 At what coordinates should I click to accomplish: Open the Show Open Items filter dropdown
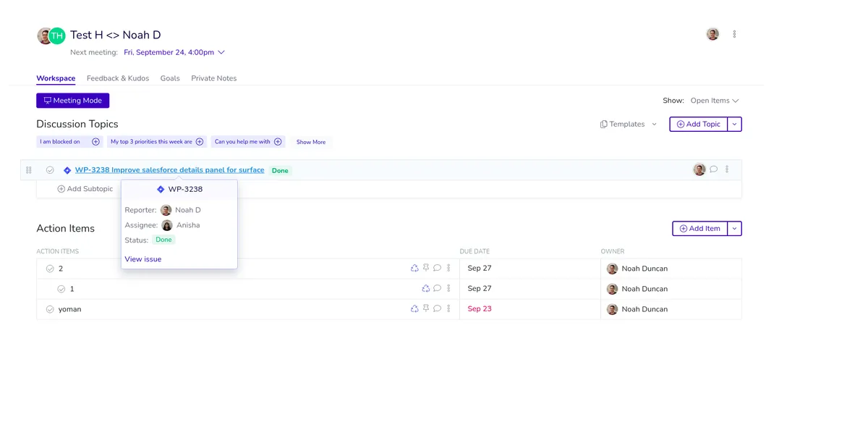[x=715, y=101]
